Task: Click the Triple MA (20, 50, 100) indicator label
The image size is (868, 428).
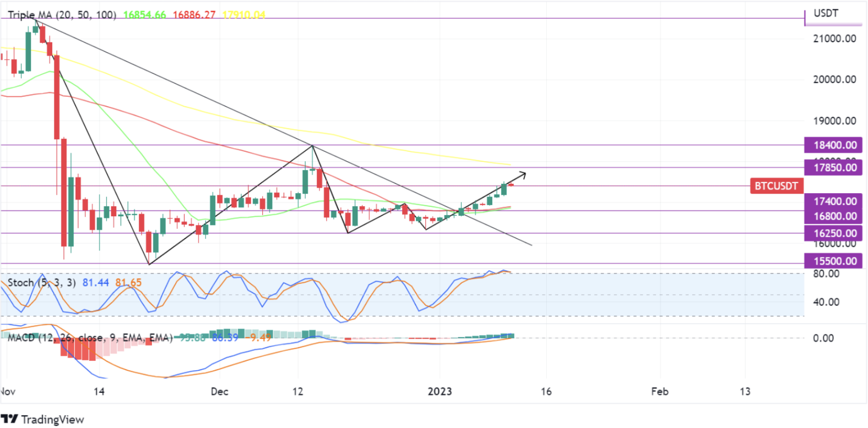Action: pyautogui.click(x=62, y=15)
